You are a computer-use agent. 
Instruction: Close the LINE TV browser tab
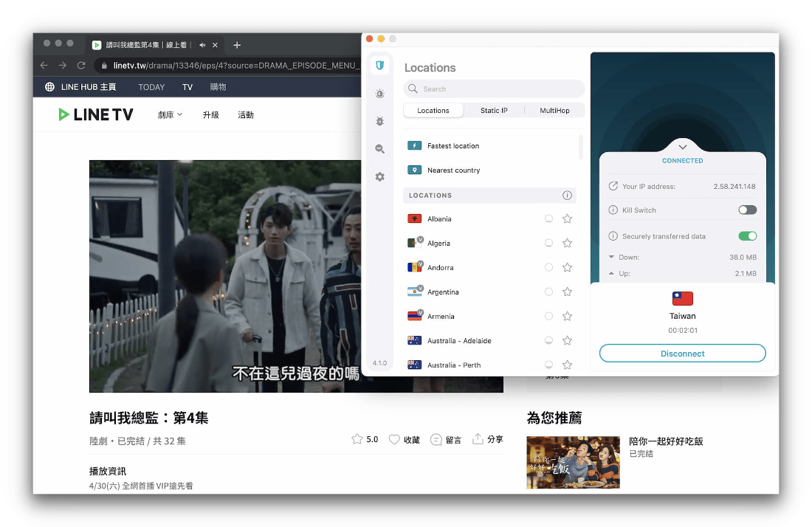215,45
